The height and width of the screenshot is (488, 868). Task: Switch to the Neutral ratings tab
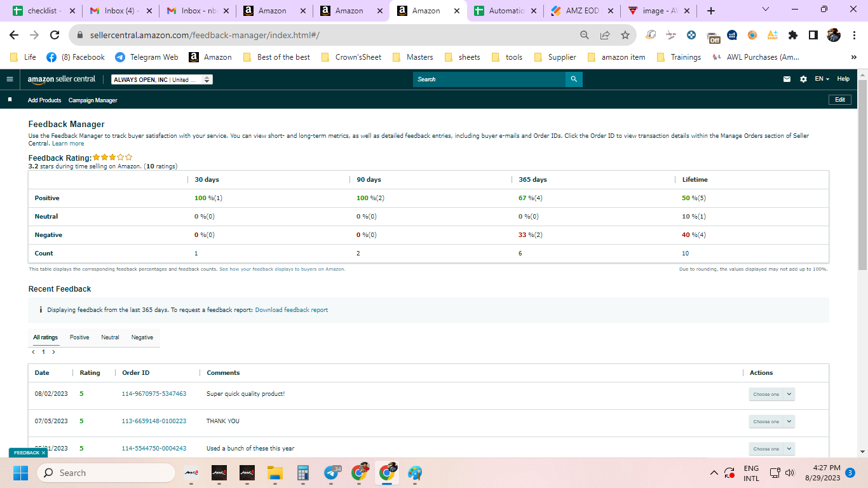point(110,337)
